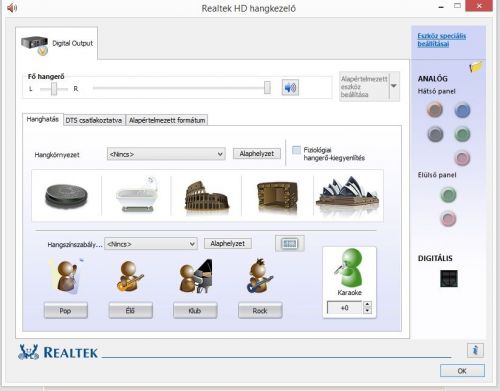Click the Pop singer figure icon
This screenshot has height=391, width=500.
(x=66, y=276)
